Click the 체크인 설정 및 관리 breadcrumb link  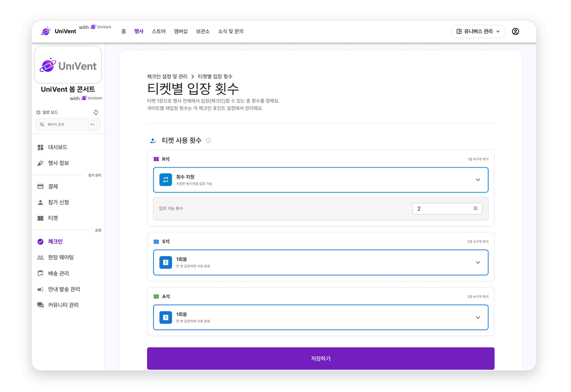pyautogui.click(x=167, y=76)
